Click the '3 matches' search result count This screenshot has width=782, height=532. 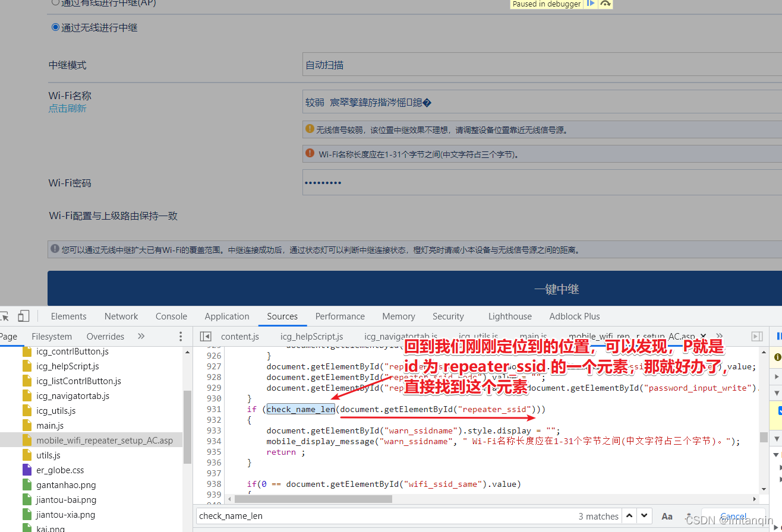tap(598, 517)
